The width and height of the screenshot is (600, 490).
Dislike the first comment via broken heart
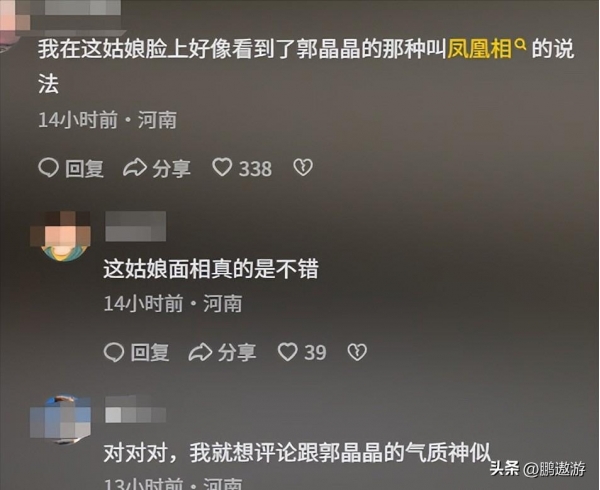303,168
